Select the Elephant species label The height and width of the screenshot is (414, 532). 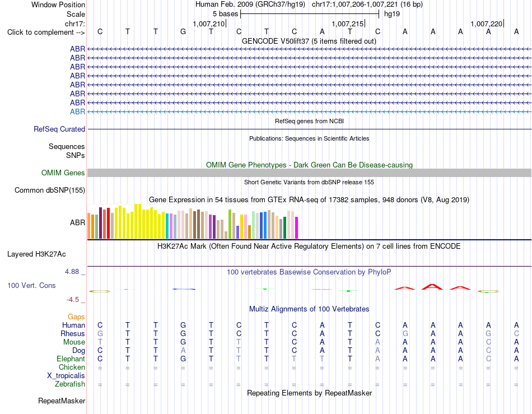[71, 359]
